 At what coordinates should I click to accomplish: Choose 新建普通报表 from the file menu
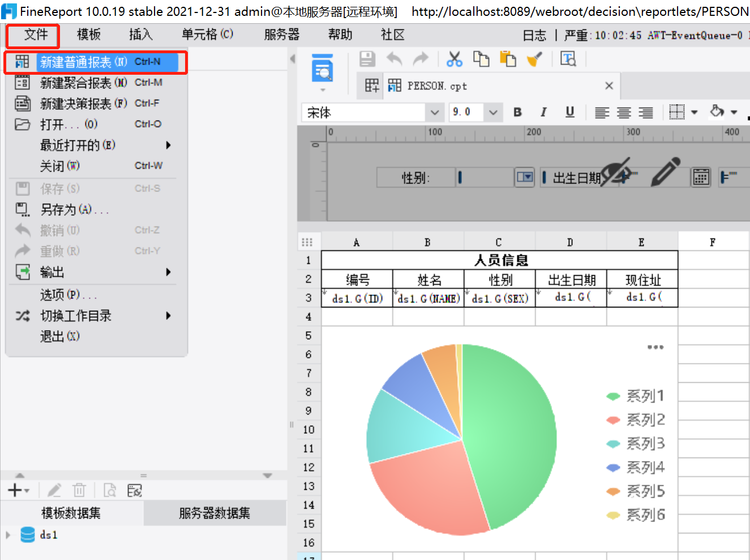(96, 62)
